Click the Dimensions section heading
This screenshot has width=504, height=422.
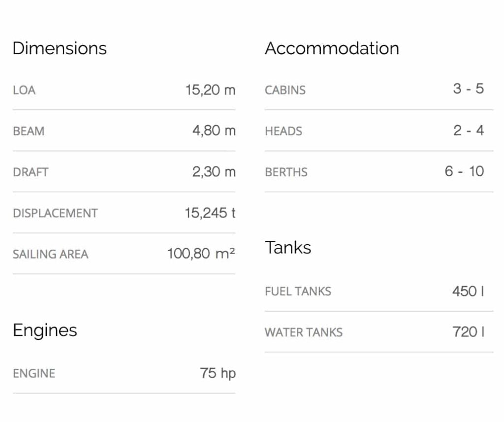[60, 48]
